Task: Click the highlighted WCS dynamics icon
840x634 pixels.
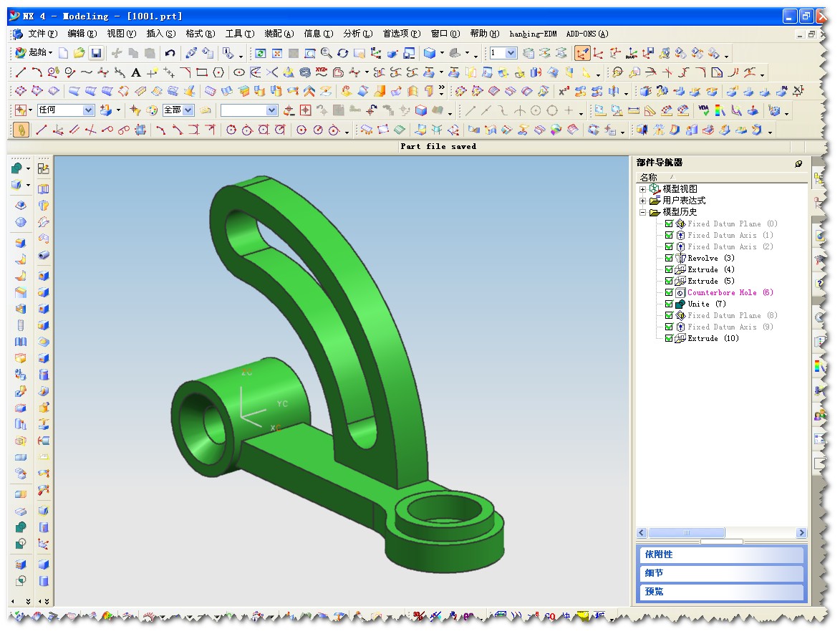Action: click(x=582, y=53)
